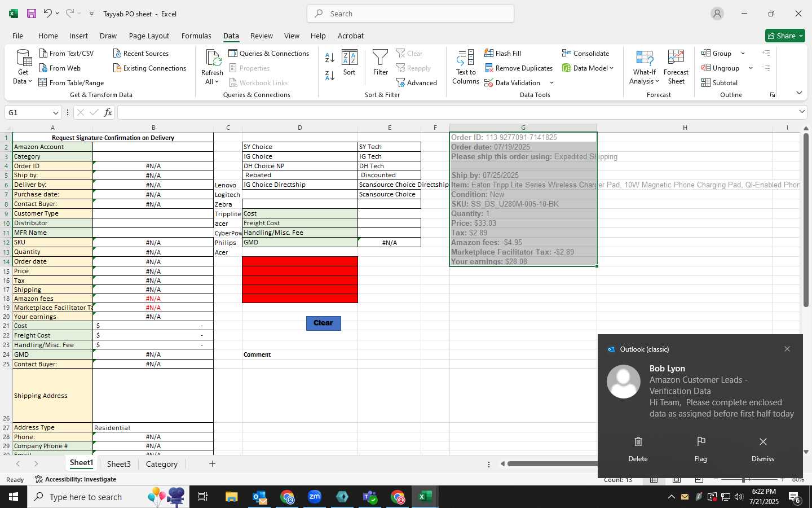The height and width of the screenshot is (508, 812).
Task: Click Data Validation button
Action: 513,82
